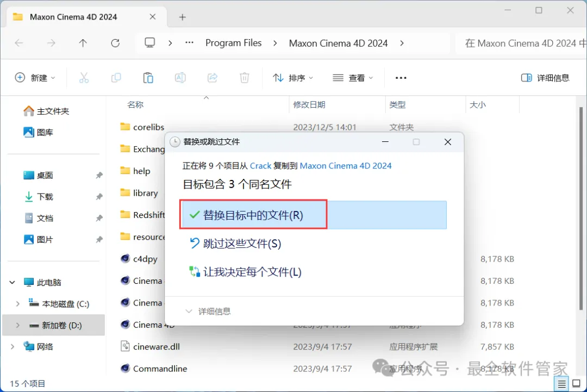Click the Share icon in toolbar
Screen dimensions: 587x392
tap(213, 78)
